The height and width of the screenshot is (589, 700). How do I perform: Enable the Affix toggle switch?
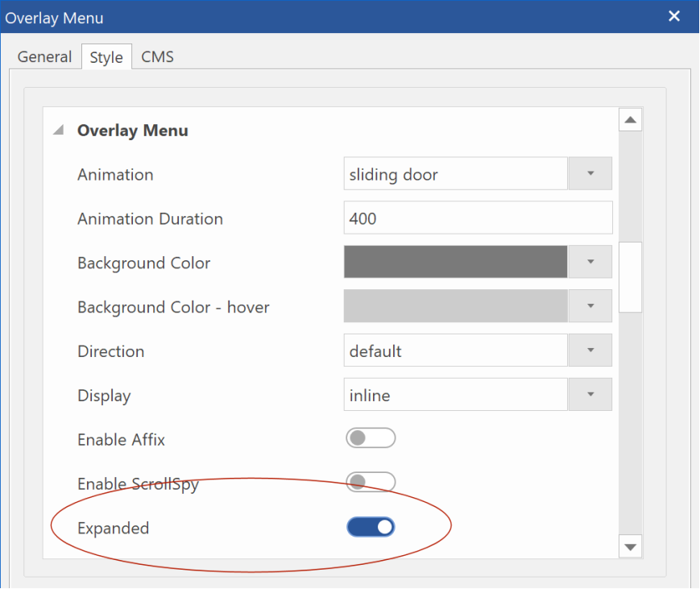371,438
